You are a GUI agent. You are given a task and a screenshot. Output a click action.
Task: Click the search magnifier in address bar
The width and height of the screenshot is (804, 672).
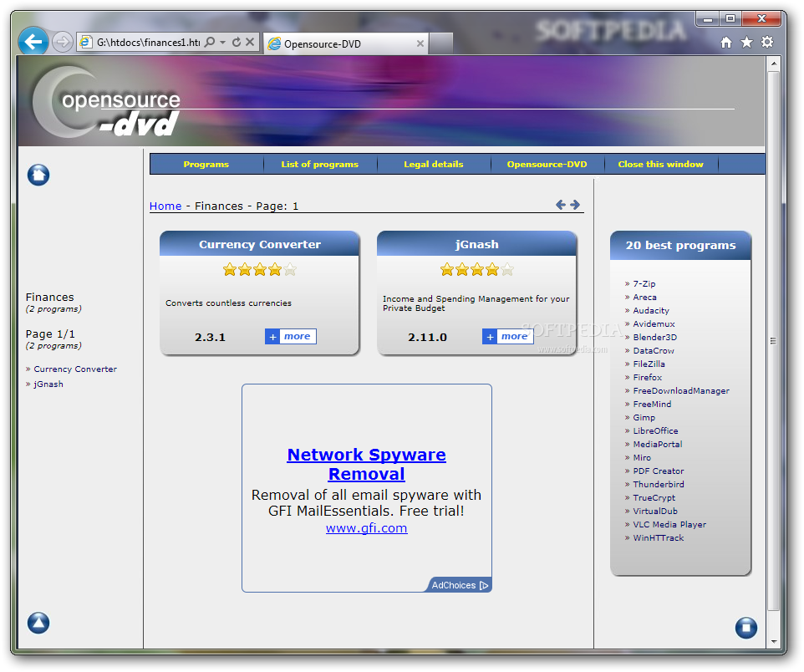coord(210,42)
